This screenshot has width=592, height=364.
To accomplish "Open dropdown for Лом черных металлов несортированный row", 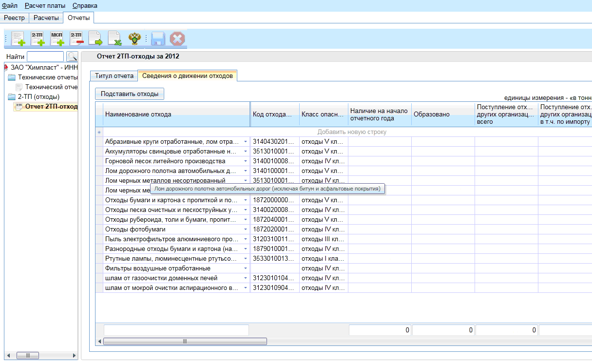I will tap(245, 181).
